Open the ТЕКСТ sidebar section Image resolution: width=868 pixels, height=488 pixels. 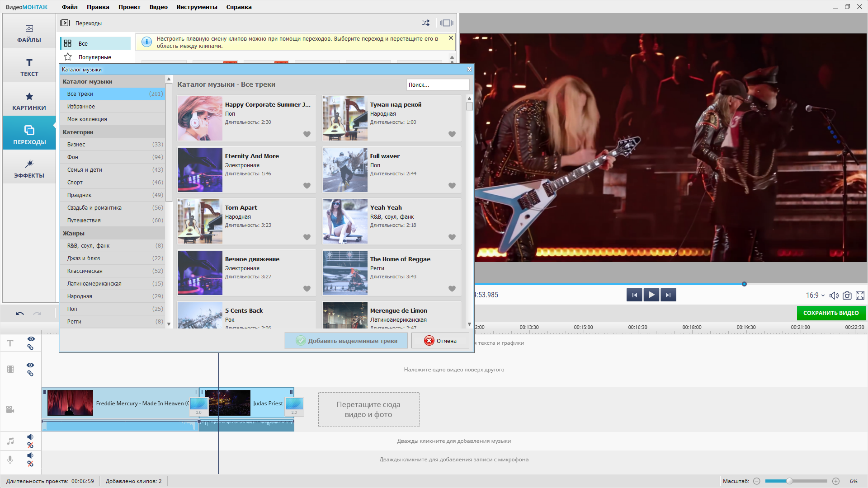[x=29, y=67]
